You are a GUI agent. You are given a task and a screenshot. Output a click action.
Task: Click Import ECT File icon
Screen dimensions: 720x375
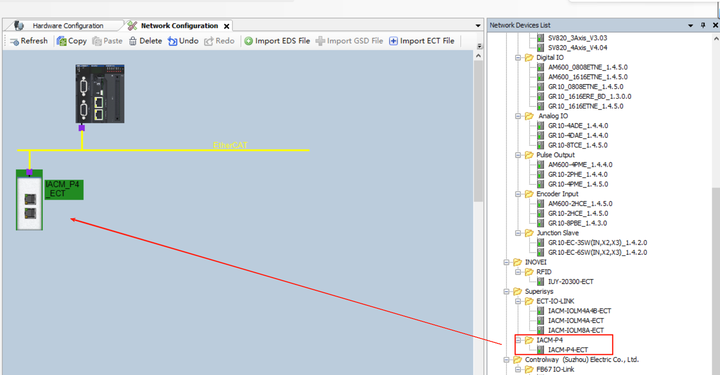coord(394,41)
